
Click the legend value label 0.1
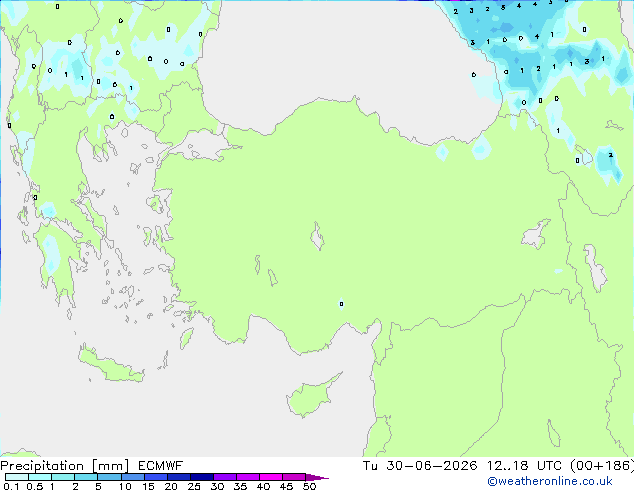click(11, 486)
